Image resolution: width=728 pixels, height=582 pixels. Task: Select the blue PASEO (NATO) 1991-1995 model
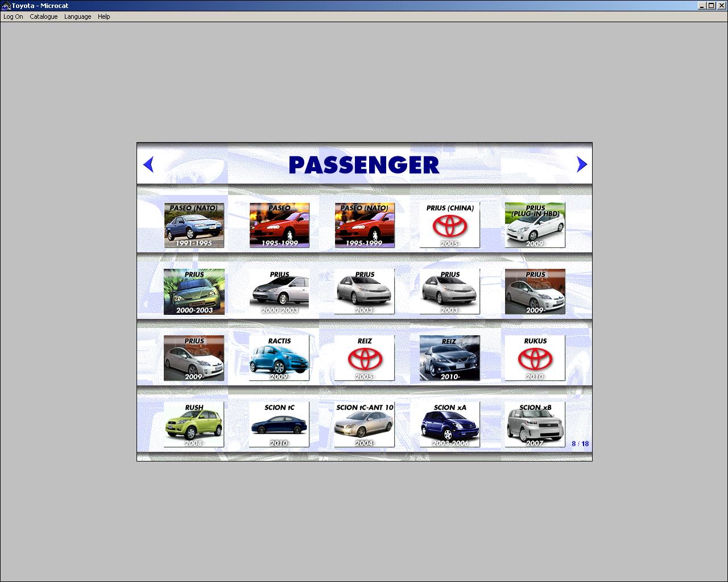(x=194, y=225)
